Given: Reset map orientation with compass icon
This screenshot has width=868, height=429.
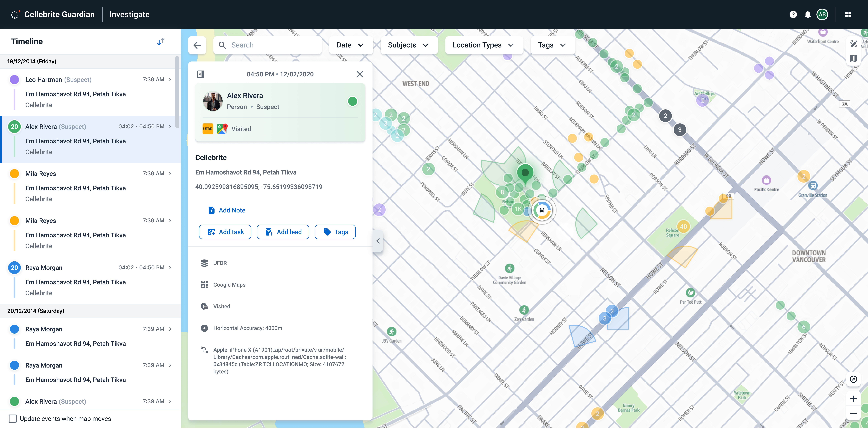Looking at the screenshot, I should 854,379.
